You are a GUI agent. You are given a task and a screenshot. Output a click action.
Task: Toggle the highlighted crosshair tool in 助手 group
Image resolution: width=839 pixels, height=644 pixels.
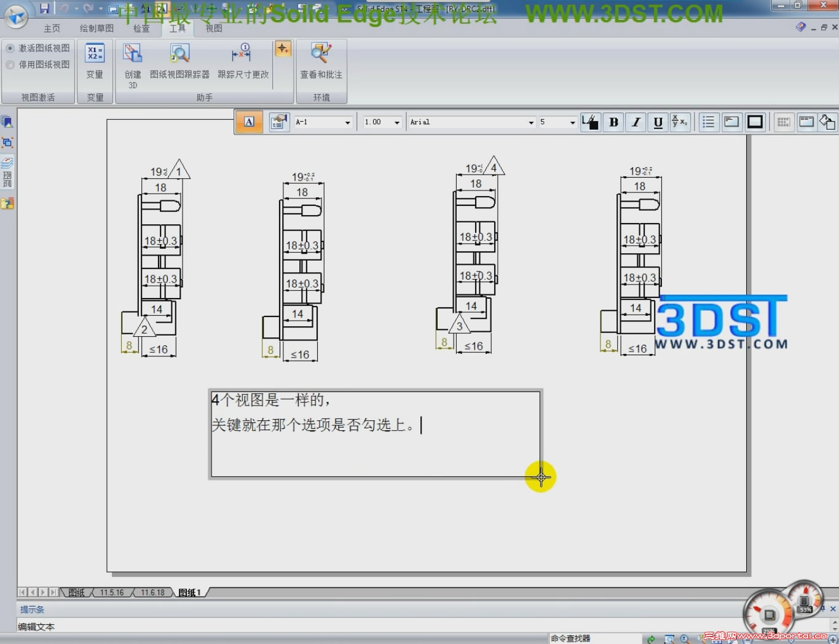283,49
